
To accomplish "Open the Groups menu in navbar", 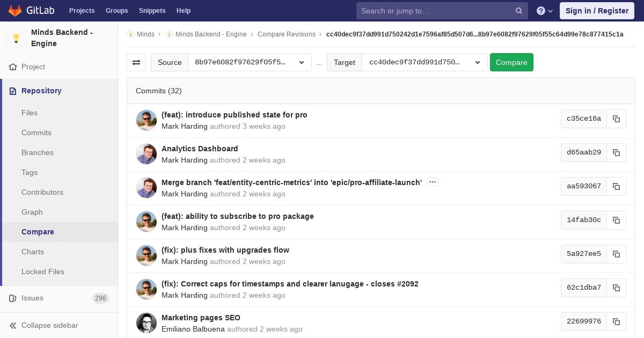I will click(116, 11).
